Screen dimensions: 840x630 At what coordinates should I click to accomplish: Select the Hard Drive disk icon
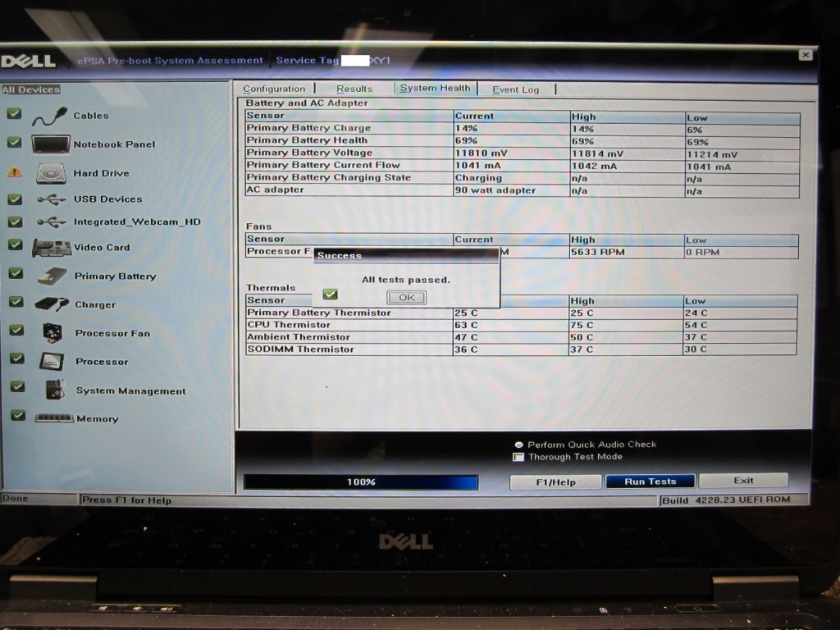[52, 173]
